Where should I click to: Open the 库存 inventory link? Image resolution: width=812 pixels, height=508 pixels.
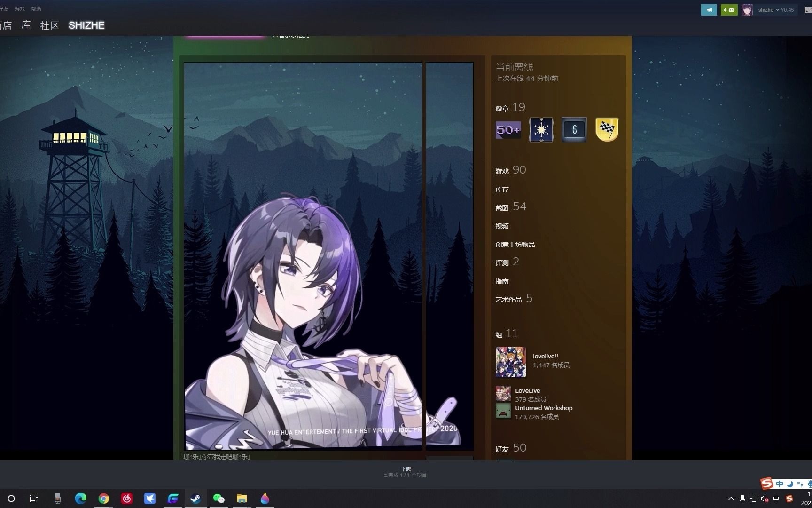502,190
